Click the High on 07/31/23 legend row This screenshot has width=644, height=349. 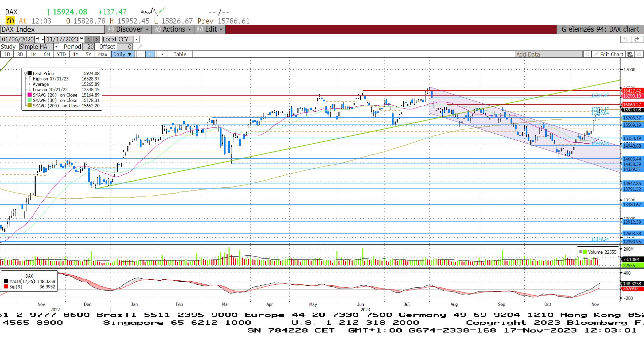tap(64, 79)
